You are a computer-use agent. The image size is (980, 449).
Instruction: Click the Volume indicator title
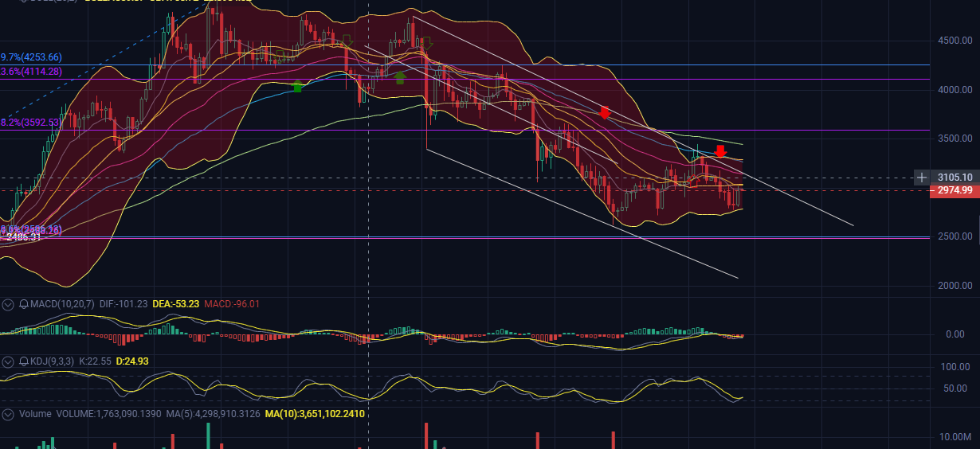pos(35,414)
